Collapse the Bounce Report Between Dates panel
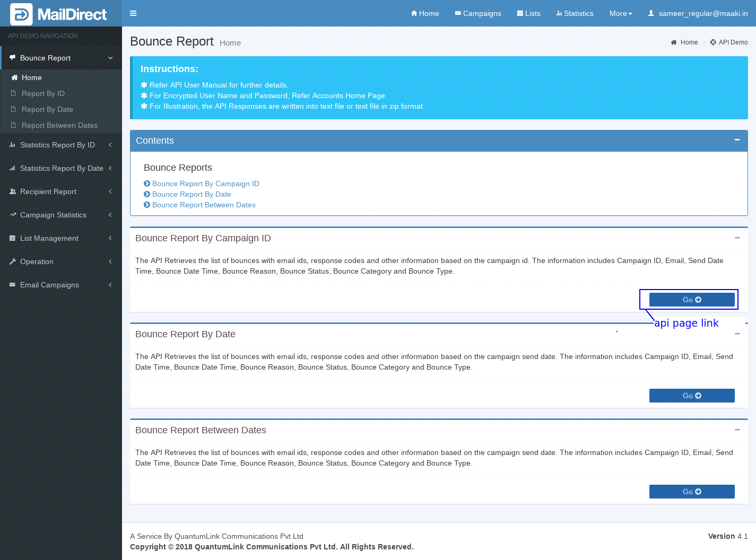The height and width of the screenshot is (560, 756). coord(737,430)
